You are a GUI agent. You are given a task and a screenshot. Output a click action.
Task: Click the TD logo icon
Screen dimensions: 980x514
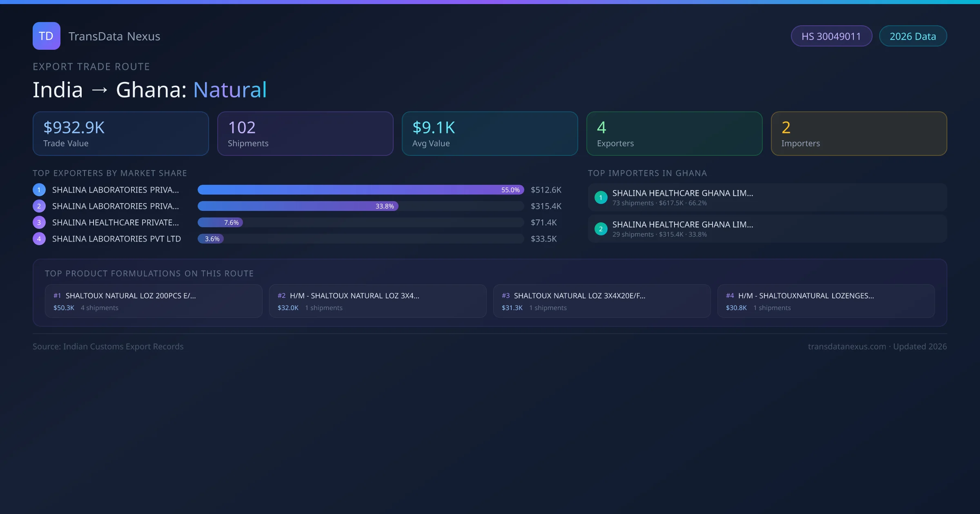pos(46,36)
